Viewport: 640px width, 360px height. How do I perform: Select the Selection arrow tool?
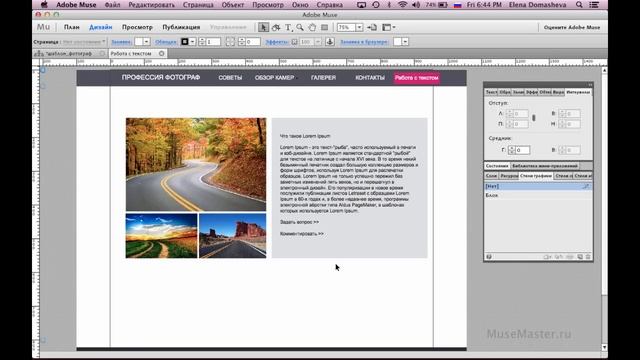coord(263,27)
